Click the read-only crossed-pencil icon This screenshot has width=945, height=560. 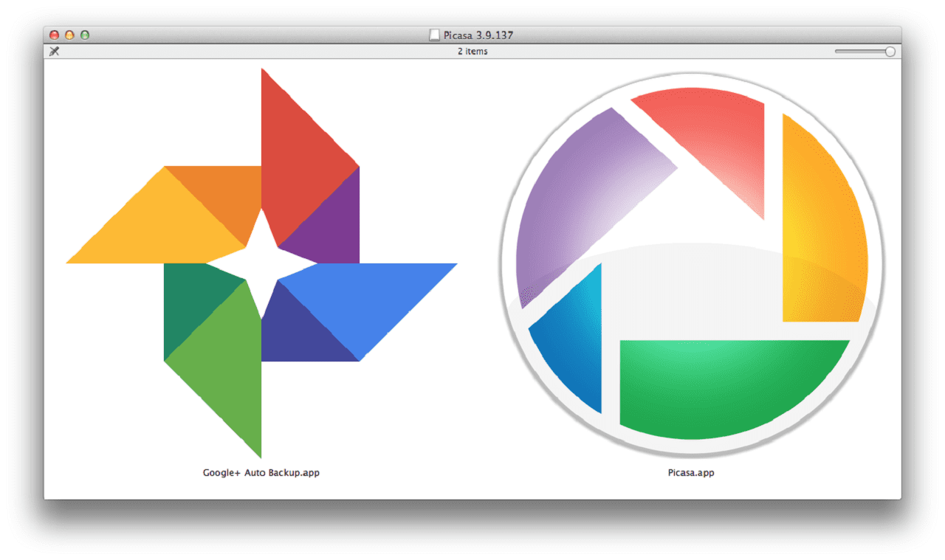click(54, 52)
